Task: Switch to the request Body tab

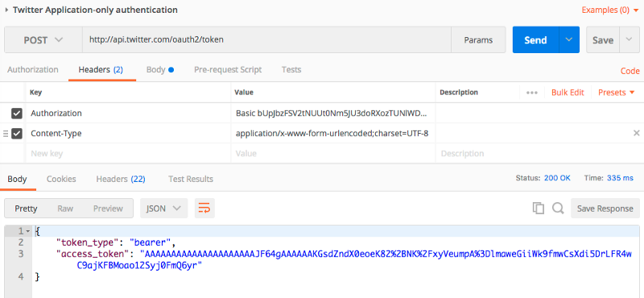Action: [159, 69]
